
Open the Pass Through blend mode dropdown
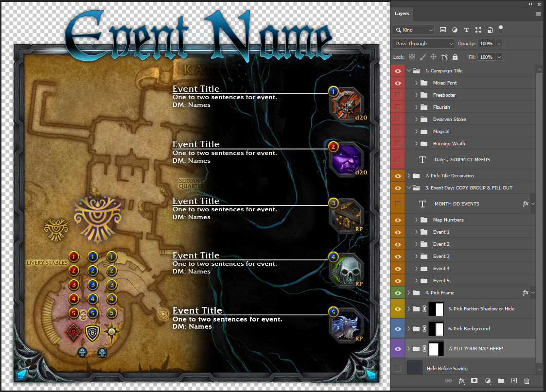423,44
